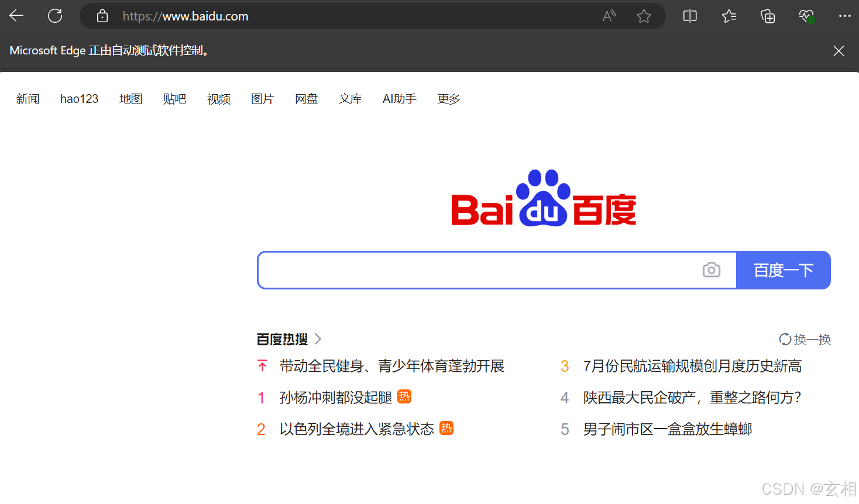The height and width of the screenshot is (504, 859).
Task: Expand the 更多 navigation menu
Action: pos(449,99)
